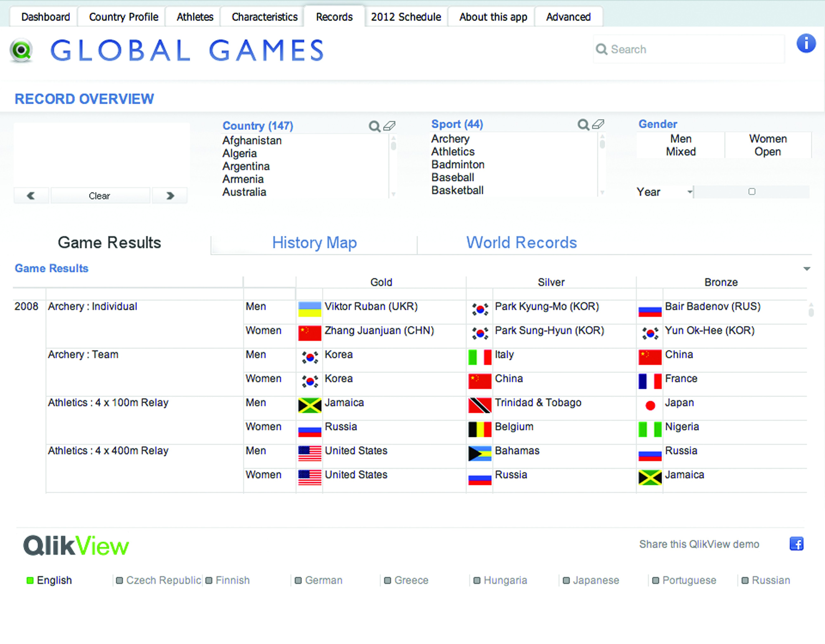Click the QlikView green logo icon
Image resolution: width=825 pixels, height=644 pixels.
(x=21, y=50)
